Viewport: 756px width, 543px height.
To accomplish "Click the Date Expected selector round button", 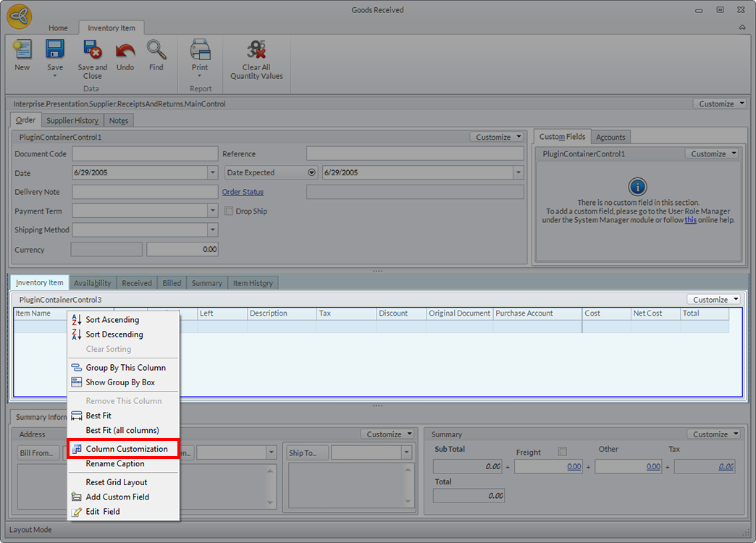I will coord(312,173).
